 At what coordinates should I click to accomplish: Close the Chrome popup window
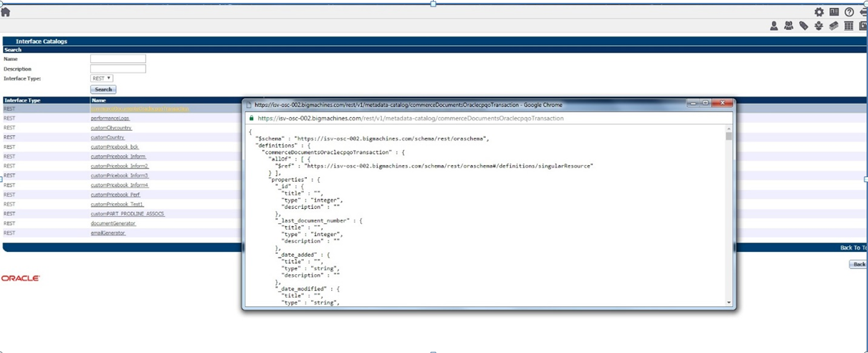point(722,103)
